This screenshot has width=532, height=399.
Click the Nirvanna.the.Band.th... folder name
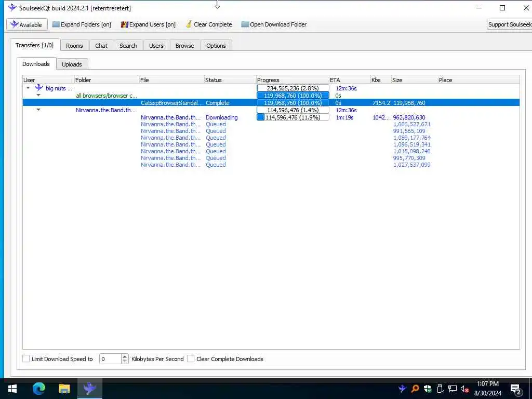click(x=105, y=110)
